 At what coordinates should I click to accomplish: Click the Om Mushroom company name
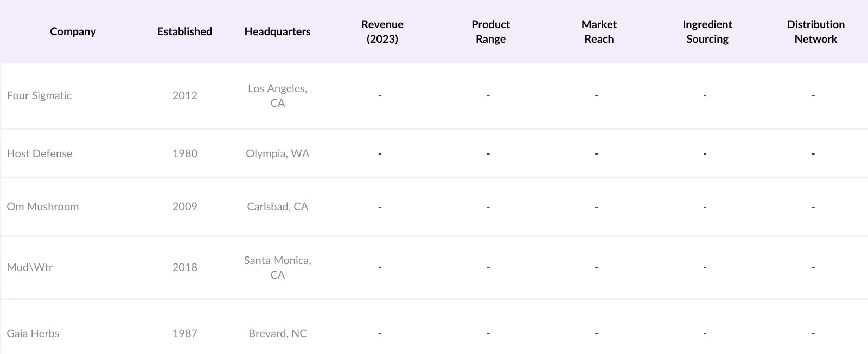pos(43,207)
